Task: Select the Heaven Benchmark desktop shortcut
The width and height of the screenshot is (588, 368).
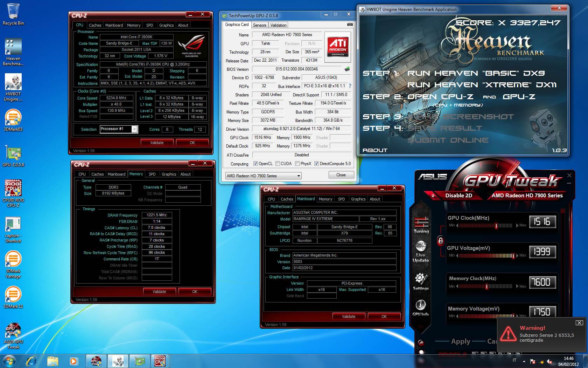Action: point(13,52)
